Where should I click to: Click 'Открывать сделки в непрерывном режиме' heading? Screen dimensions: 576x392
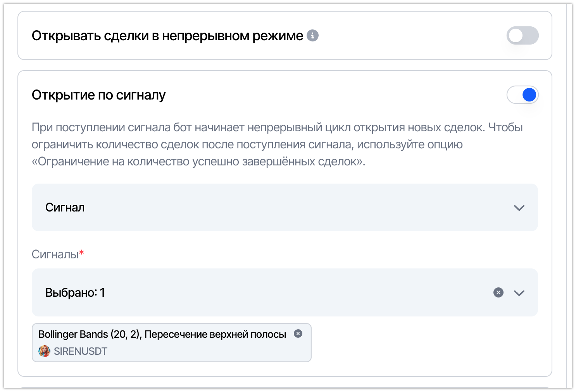click(167, 36)
